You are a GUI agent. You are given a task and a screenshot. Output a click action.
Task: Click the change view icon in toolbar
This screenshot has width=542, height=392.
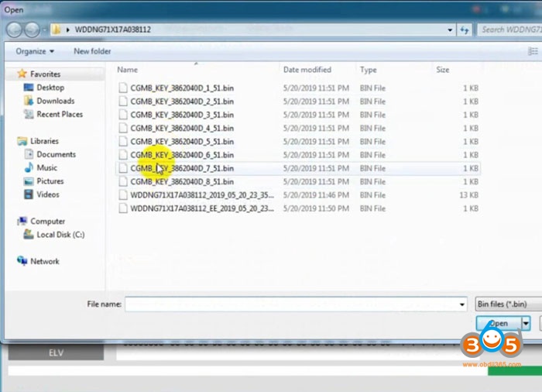click(533, 51)
